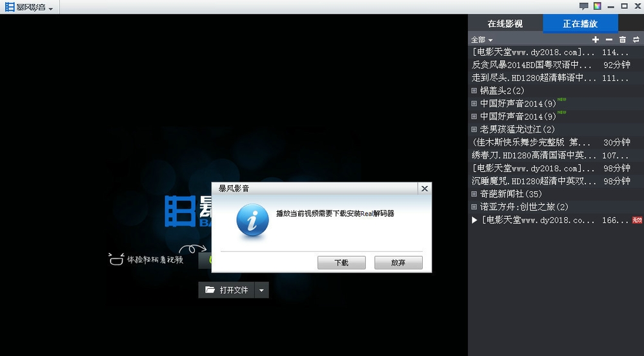The width and height of the screenshot is (644, 356).
Task: Click the folder icon on 打开文件 button
Action: click(210, 290)
